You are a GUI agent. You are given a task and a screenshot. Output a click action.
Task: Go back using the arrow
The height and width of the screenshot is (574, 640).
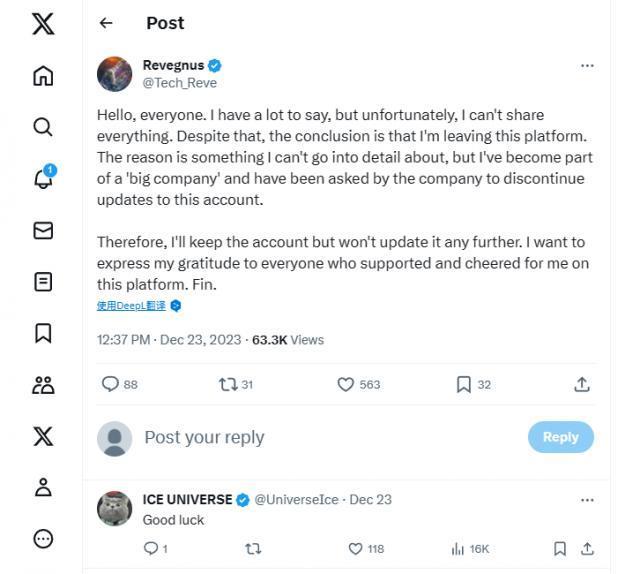click(106, 23)
